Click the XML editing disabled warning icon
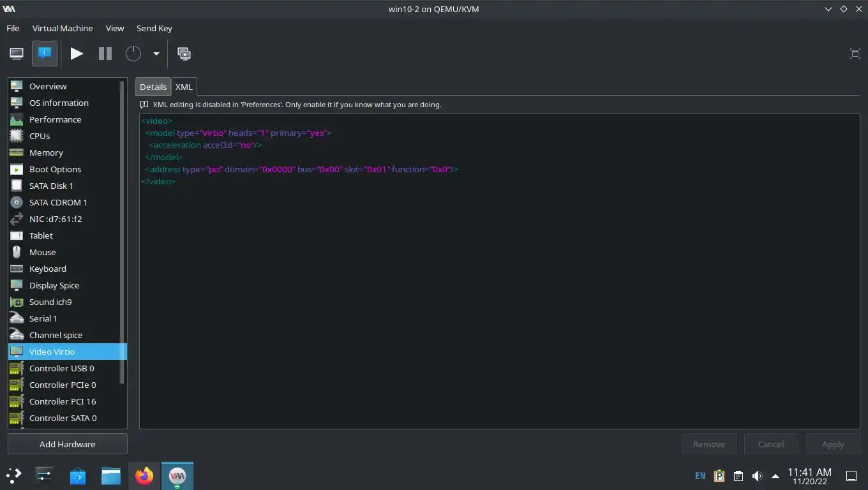Screen dimensions: 868x490 144,104
